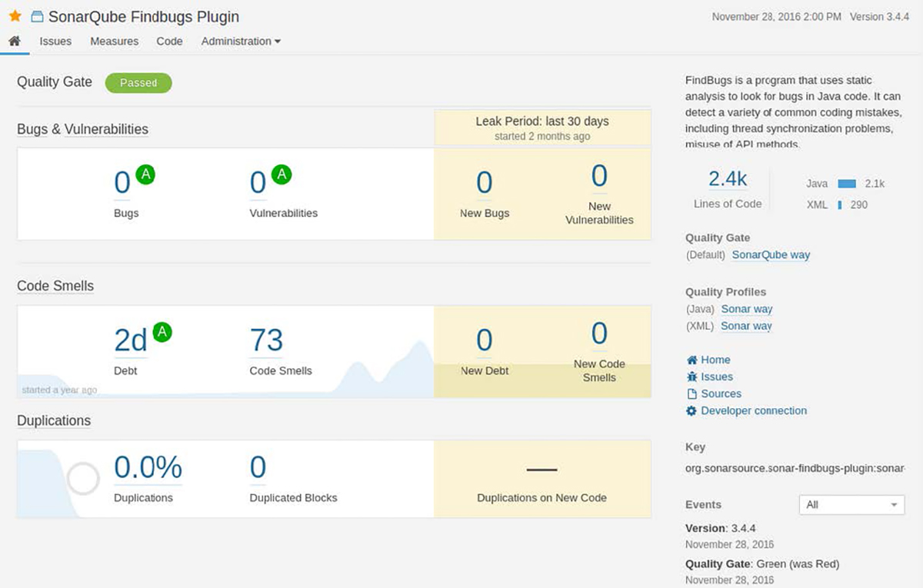Click the SonarQube Findbugs Plugin project title
This screenshot has width=923, height=588.
coord(144,16)
